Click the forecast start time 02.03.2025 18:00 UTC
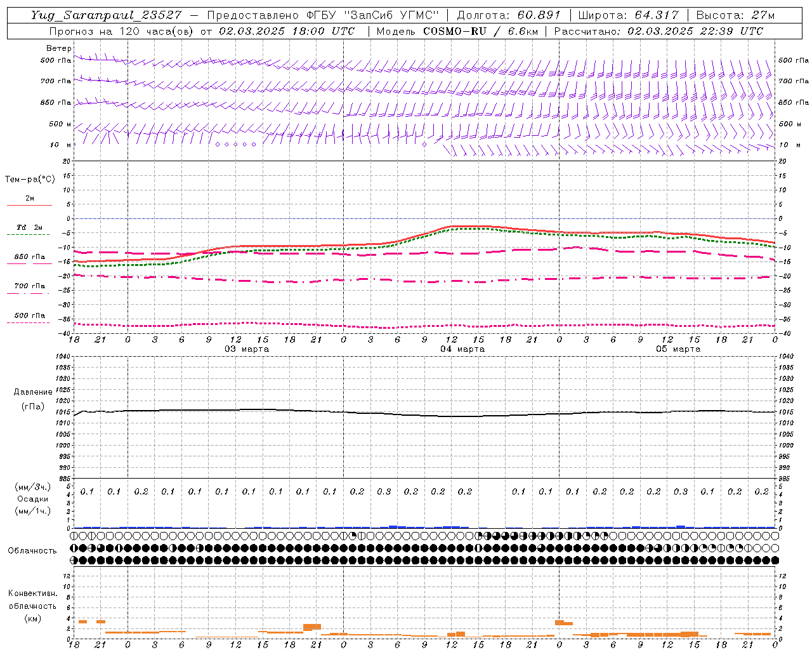This screenshot has width=812, height=650. pyautogui.click(x=287, y=31)
